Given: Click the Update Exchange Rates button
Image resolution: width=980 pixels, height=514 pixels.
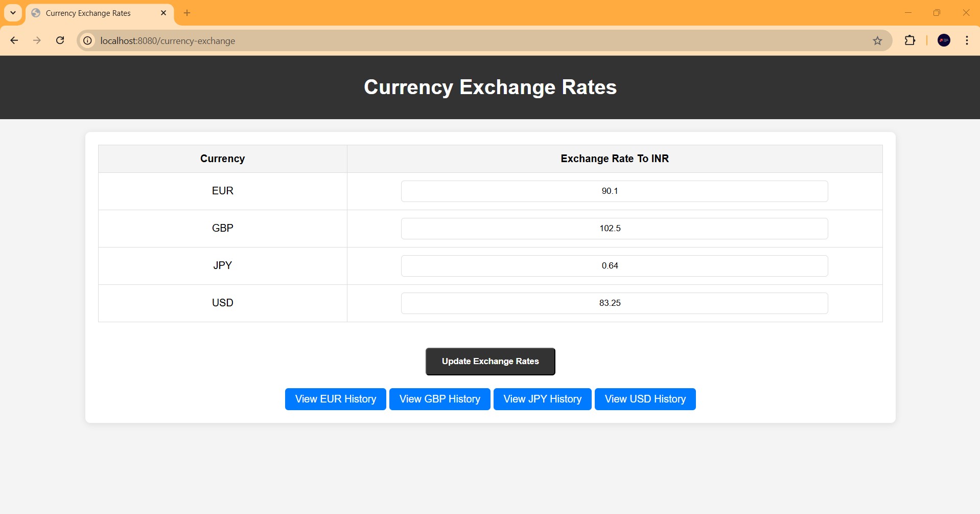Looking at the screenshot, I should point(491,362).
